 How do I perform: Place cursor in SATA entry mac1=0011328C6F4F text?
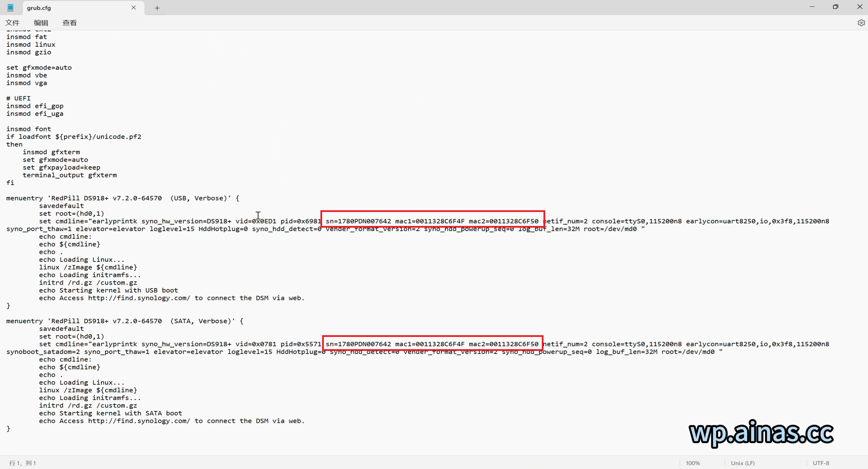click(x=430, y=344)
